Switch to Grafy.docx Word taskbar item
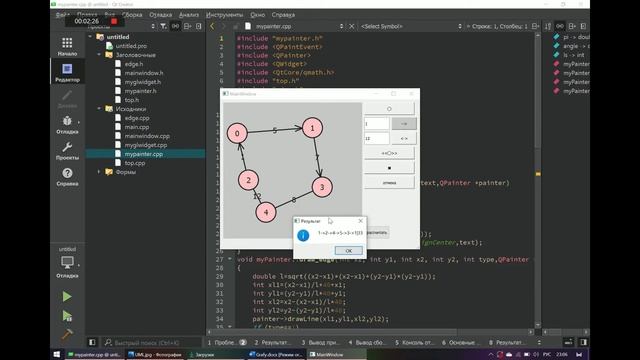 276,354
